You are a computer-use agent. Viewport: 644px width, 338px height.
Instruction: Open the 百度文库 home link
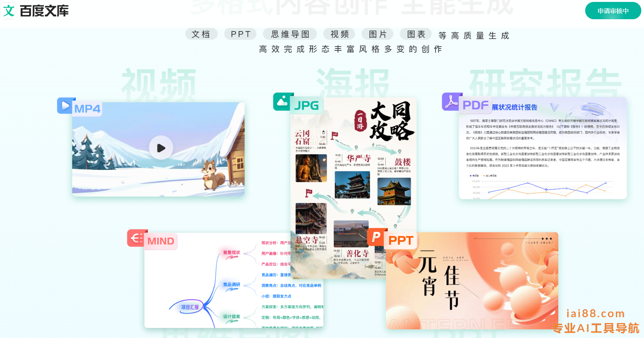(x=35, y=11)
